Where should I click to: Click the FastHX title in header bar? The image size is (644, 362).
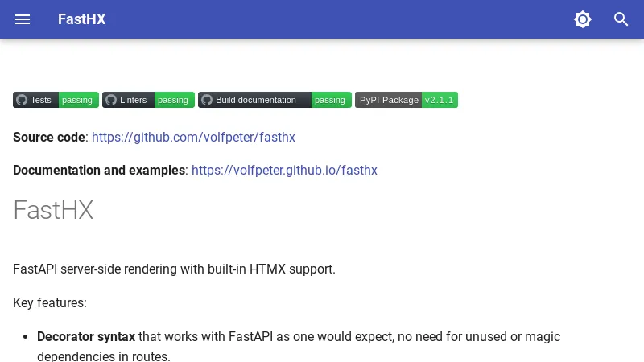click(x=81, y=19)
